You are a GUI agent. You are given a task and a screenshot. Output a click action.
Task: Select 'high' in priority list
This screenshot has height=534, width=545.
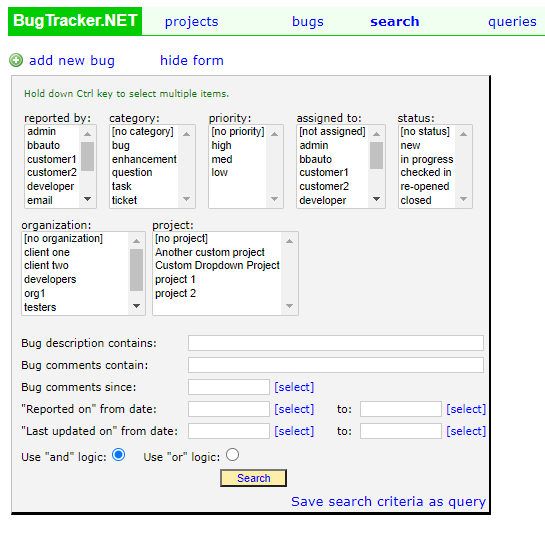(238, 145)
